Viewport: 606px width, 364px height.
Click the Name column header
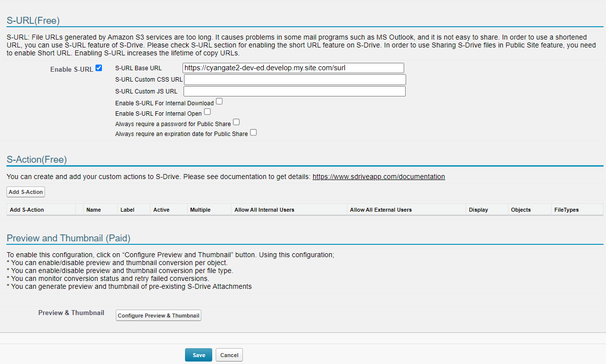pyautogui.click(x=93, y=210)
